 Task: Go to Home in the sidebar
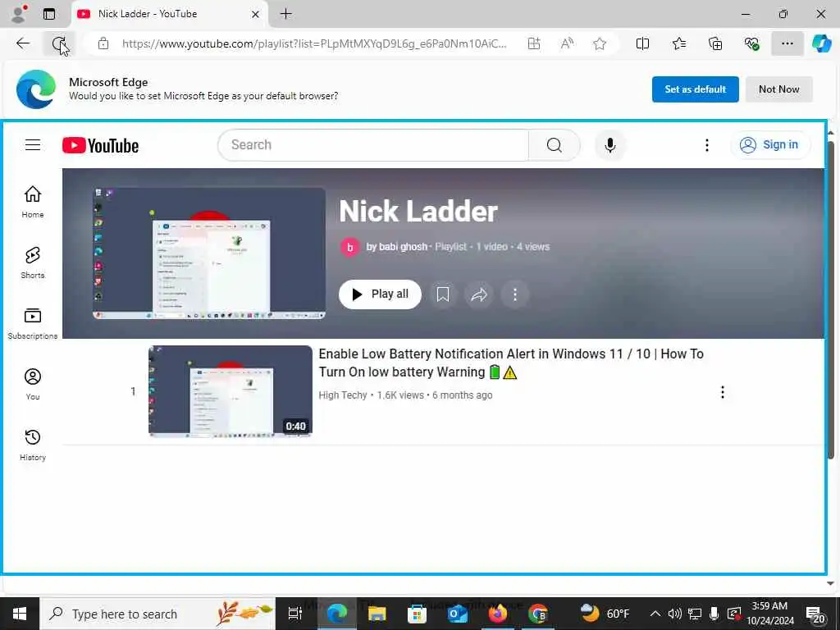(33, 202)
